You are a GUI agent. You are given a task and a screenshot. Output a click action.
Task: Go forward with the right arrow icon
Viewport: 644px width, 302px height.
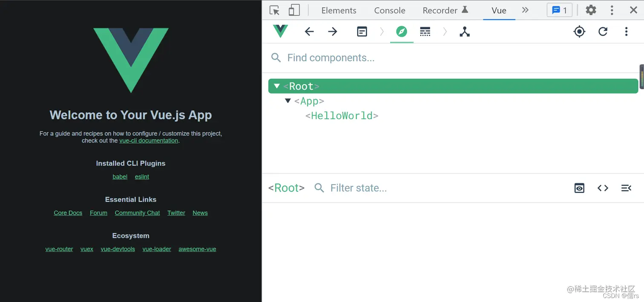(333, 31)
